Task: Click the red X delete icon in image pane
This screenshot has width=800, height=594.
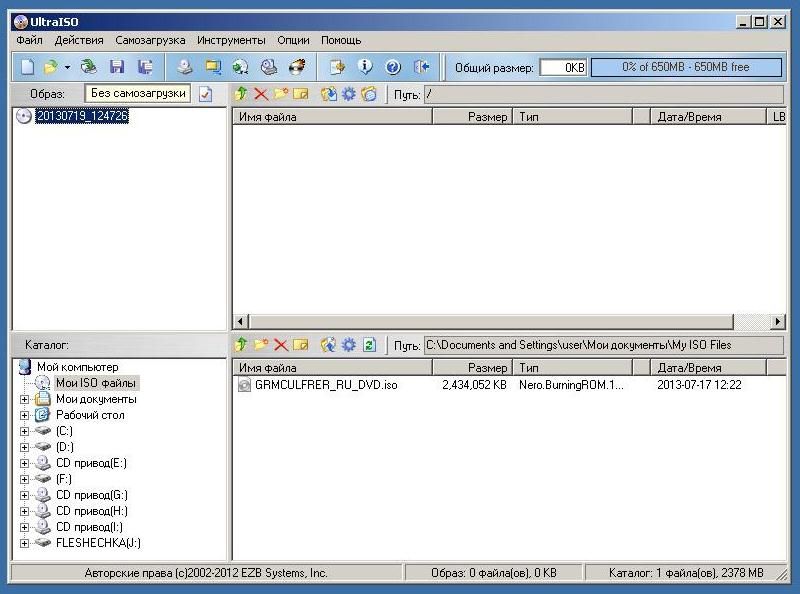Action: [261, 94]
